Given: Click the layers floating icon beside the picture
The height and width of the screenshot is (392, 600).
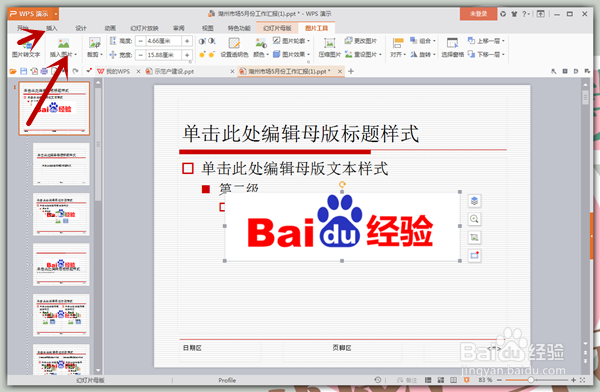Looking at the screenshot, I should tap(474, 201).
